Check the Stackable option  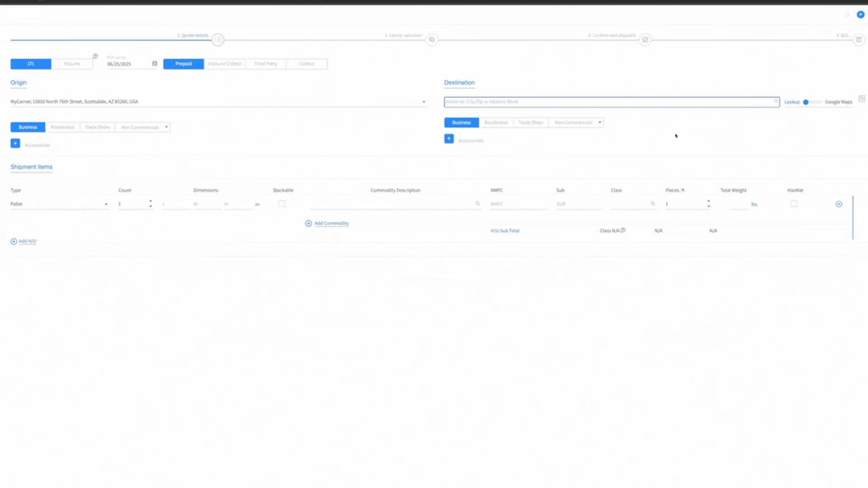tap(282, 204)
